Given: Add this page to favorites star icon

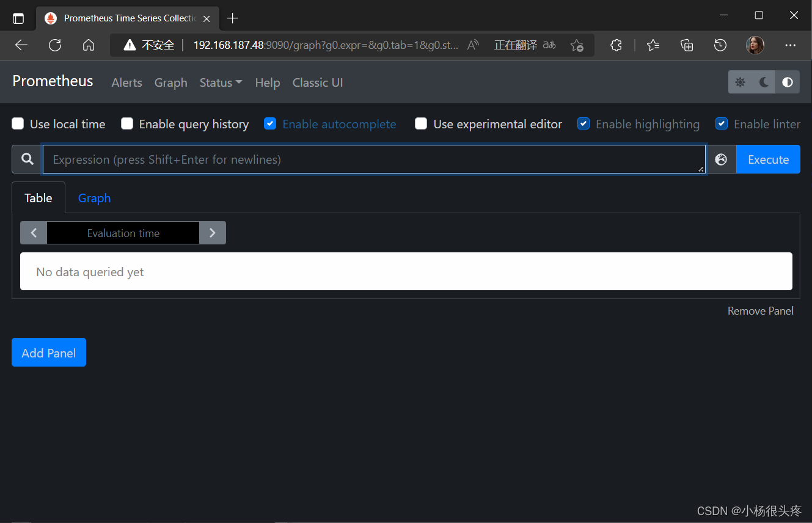Looking at the screenshot, I should point(577,45).
